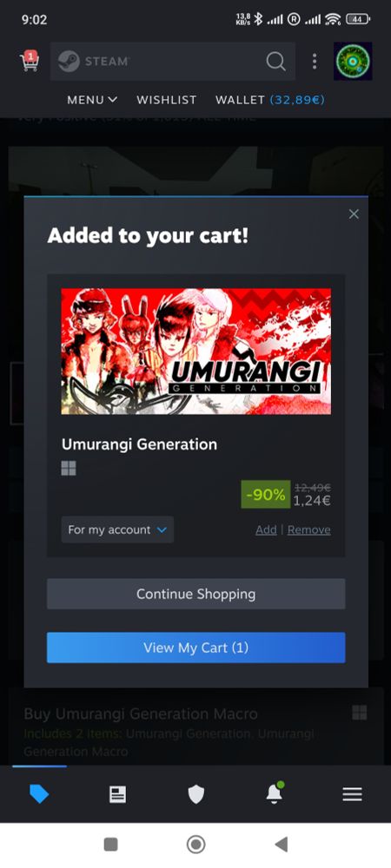391x868 pixels.
Task: Expand the For my account dropdown
Action: tap(117, 529)
